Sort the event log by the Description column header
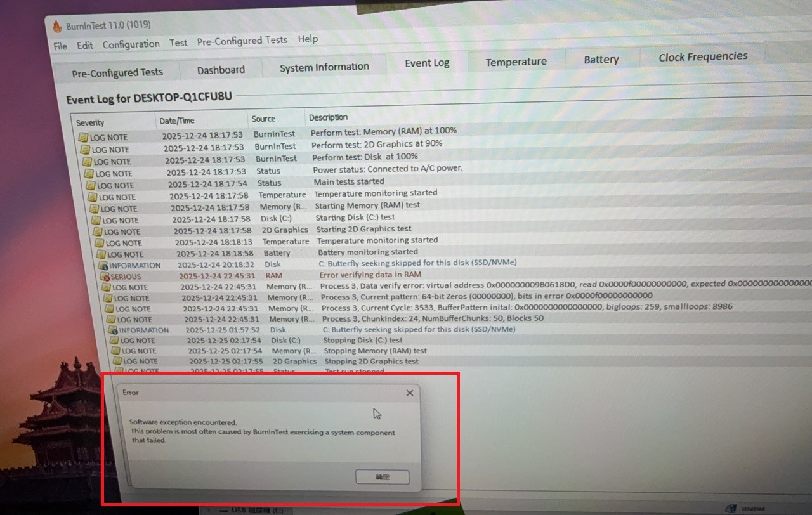Screen dimensions: 812x515 pyautogui.click(x=328, y=117)
